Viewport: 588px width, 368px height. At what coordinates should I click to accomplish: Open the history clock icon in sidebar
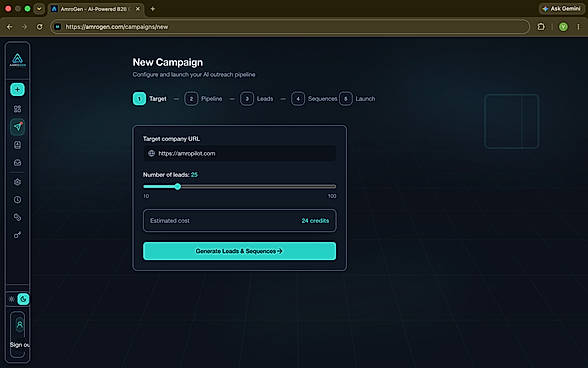pos(17,200)
